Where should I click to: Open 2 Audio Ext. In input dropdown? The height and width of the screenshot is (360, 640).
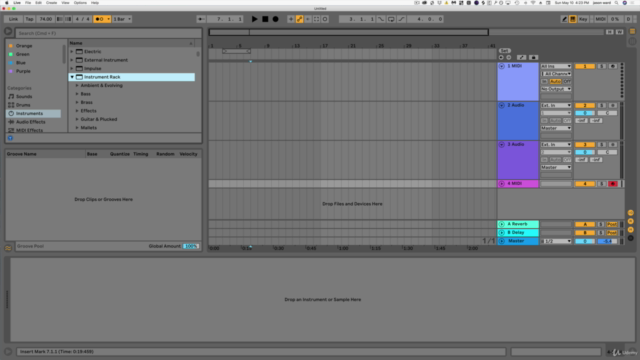click(x=556, y=105)
